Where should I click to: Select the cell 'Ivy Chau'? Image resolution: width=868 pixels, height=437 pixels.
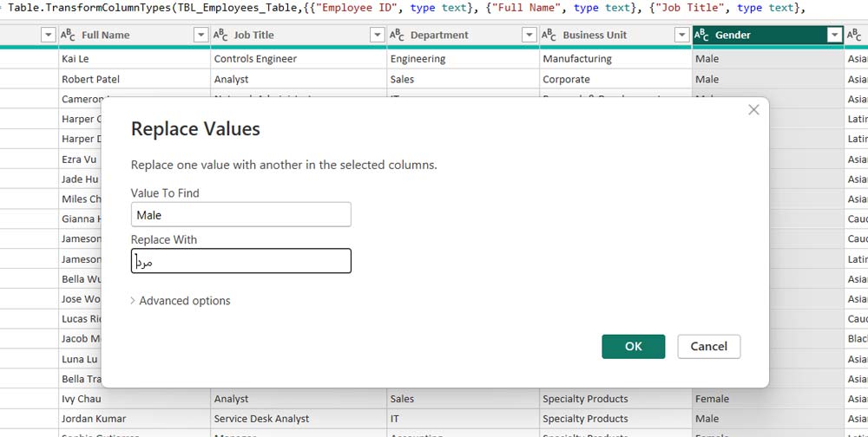coord(135,399)
